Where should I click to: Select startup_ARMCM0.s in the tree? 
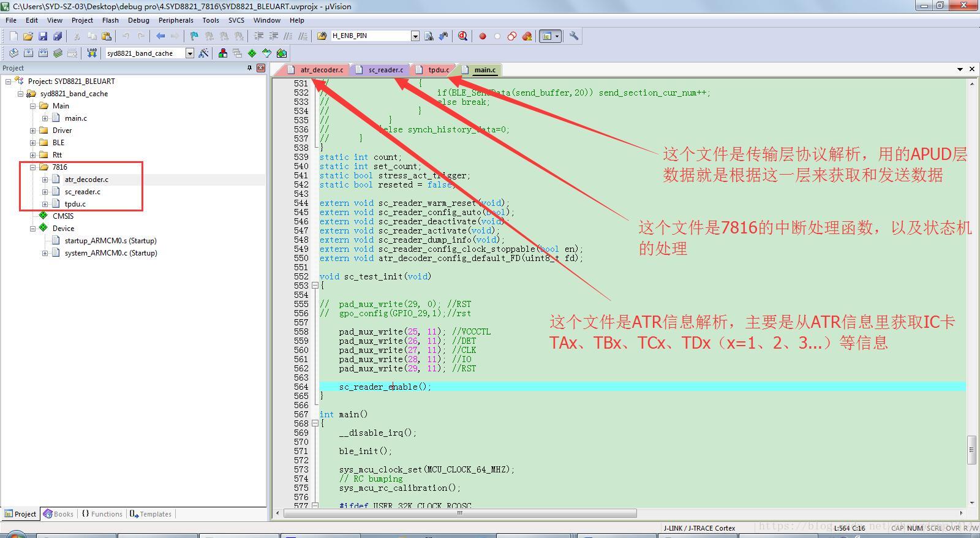pyautogui.click(x=111, y=241)
